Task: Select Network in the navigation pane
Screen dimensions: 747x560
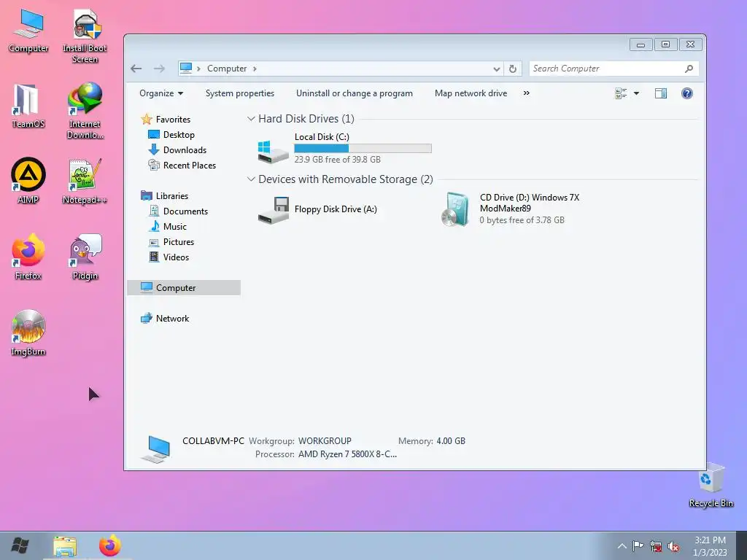Action: pos(165,318)
